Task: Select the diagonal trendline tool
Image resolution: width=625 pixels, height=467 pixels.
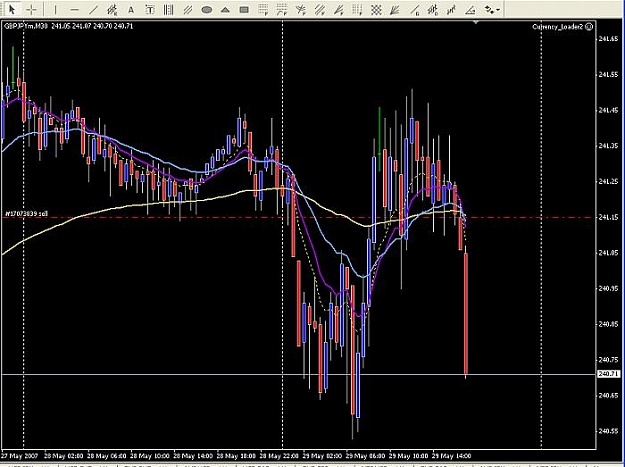Action: [93, 10]
